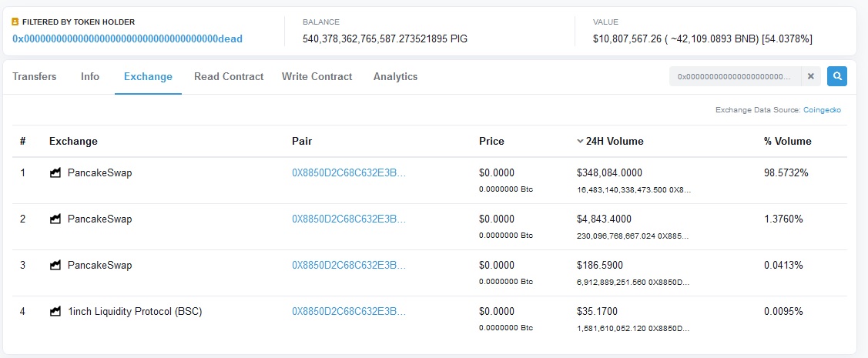The height and width of the screenshot is (358, 868).
Task: Sort by the 24H Volume column header
Action: pos(610,141)
